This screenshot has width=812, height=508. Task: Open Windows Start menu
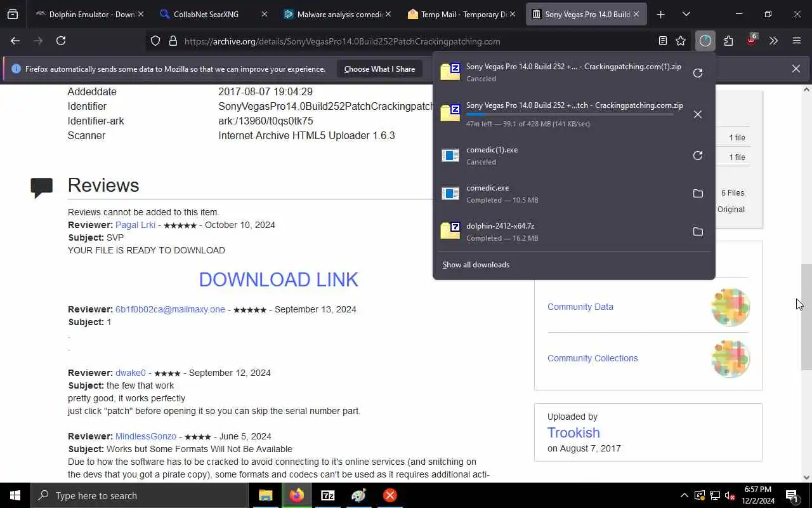[x=15, y=495]
